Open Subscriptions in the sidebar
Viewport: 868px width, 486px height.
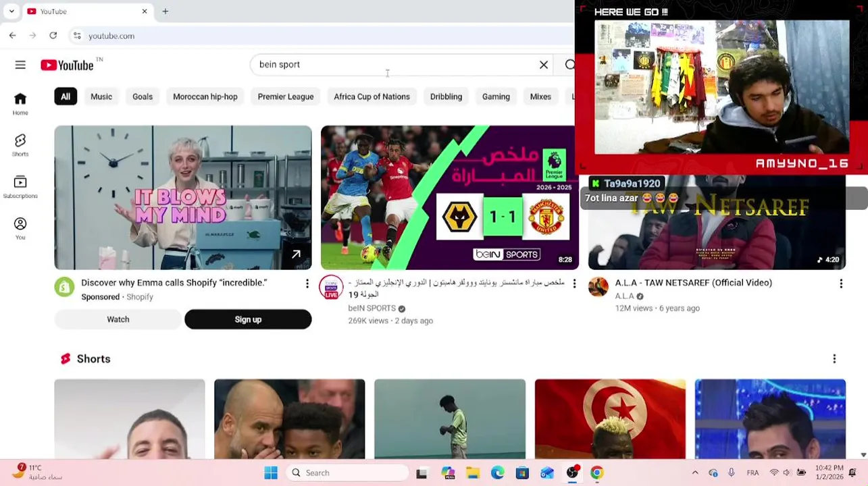(x=20, y=187)
